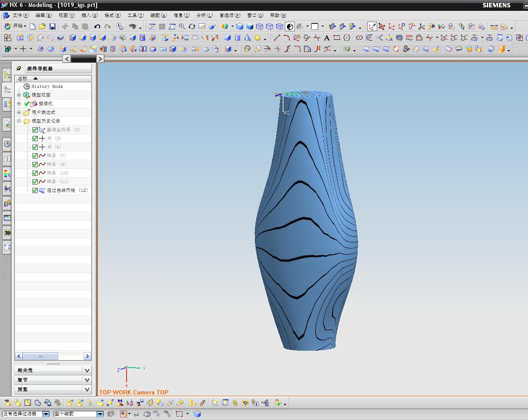Viewport: 528px width, 420px height.
Task: Select the Line curve tool
Action: (277, 38)
